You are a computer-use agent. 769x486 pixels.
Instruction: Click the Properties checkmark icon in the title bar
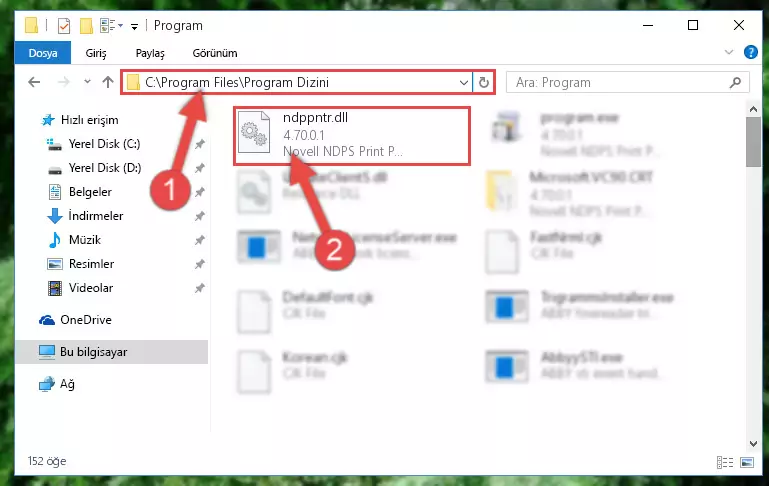(x=64, y=26)
